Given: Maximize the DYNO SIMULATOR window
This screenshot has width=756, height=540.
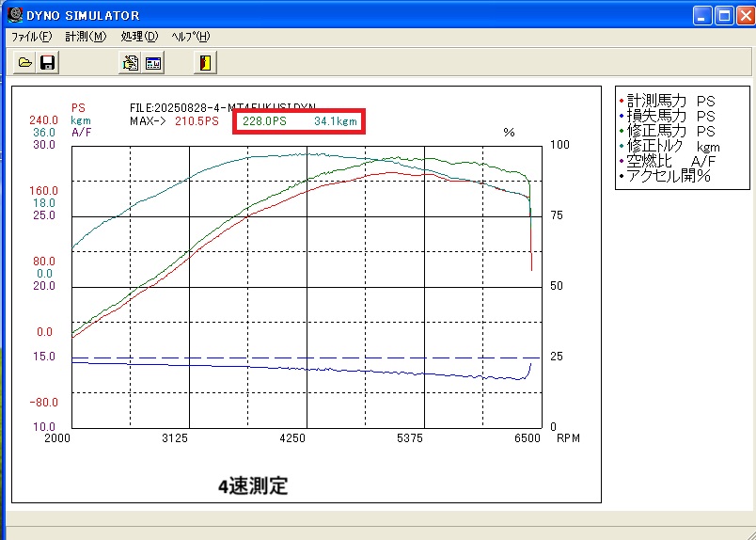Looking at the screenshot, I should pyautogui.click(x=724, y=15).
